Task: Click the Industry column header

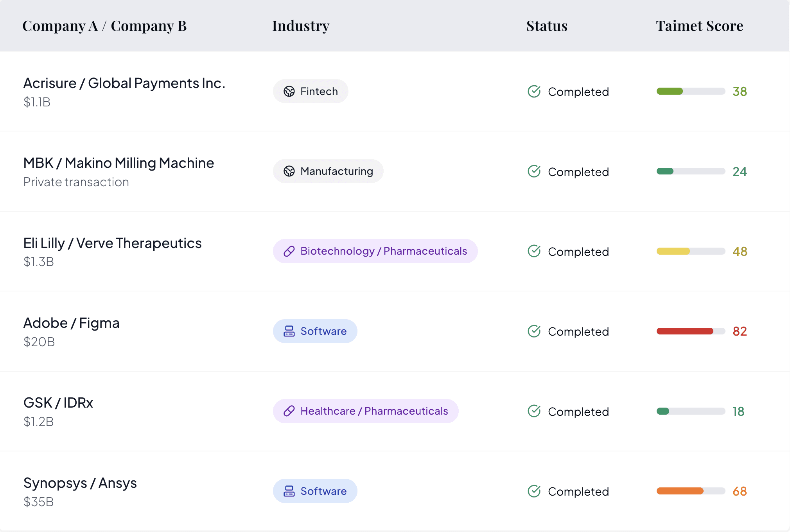Action: [x=301, y=26]
